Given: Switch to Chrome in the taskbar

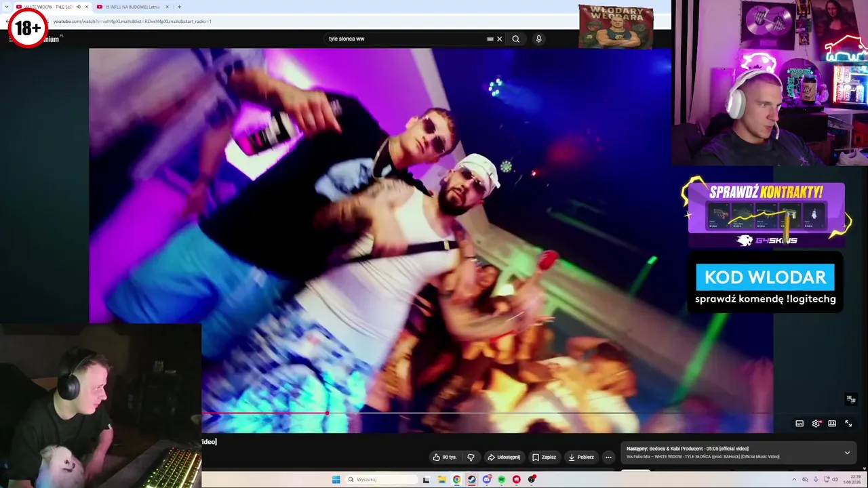Looking at the screenshot, I should (x=456, y=479).
